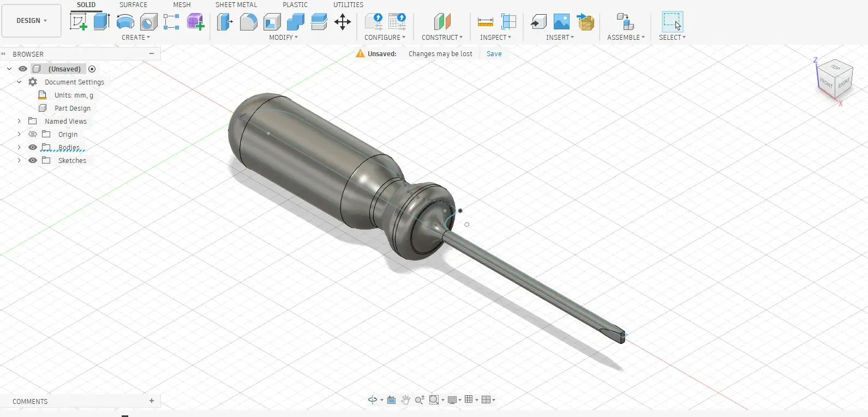Show the hidden Origin folder
The image size is (868, 417).
click(x=33, y=134)
